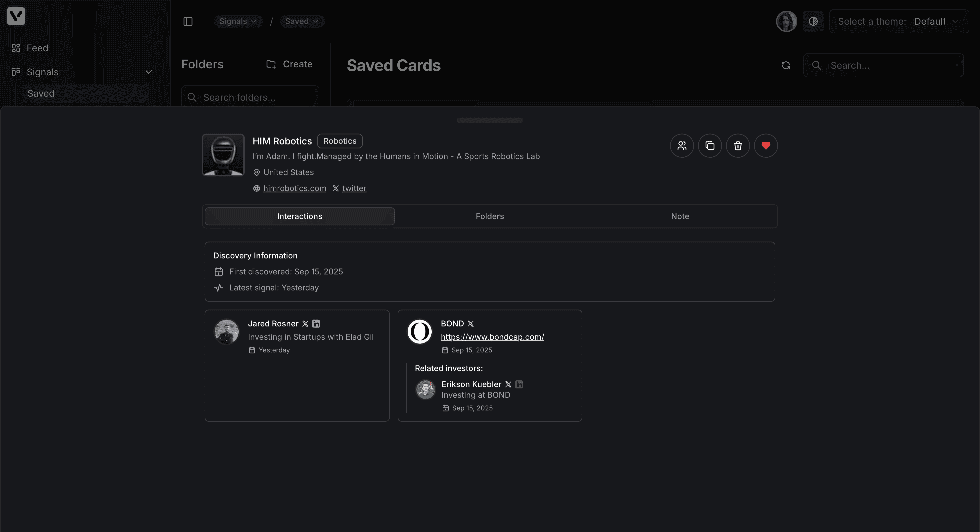This screenshot has height=532, width=980.
Task: Open the Saved breadcrumb dropdown
Action: click(302, 21)
